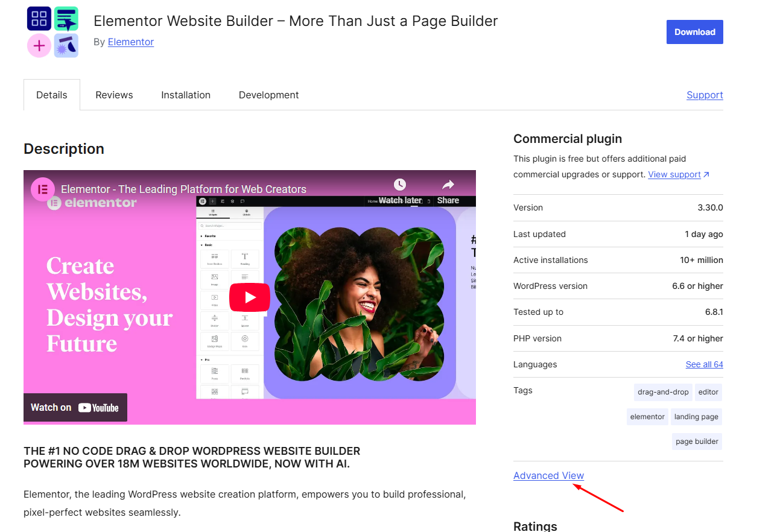Click the Watch later clock icon
Viewport: 783px width, 532px height.
[x=399, y=185]
